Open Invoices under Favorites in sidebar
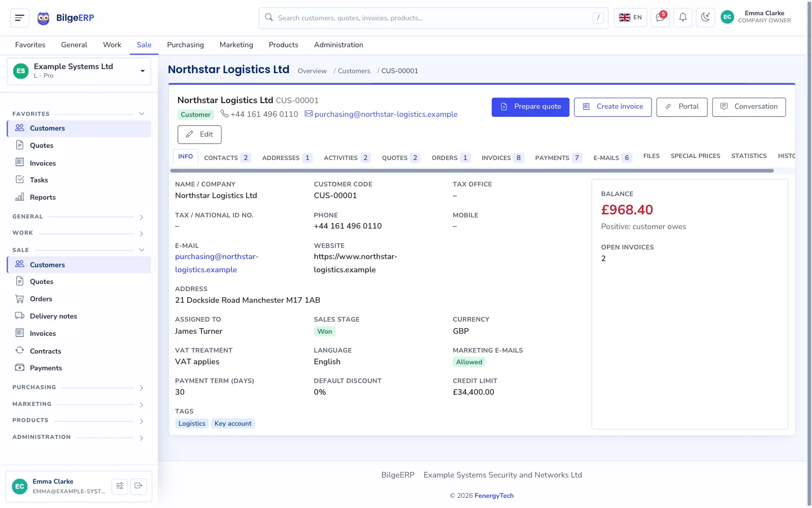 click(79, 163)
